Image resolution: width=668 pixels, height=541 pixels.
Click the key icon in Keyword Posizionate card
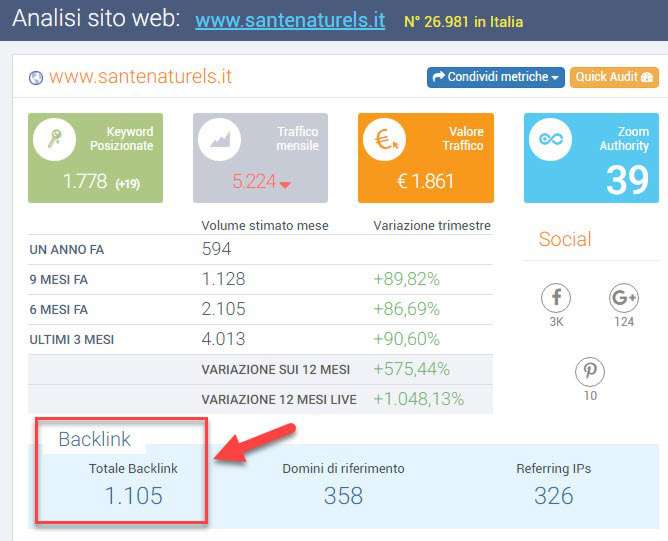[x=55, y=139]
